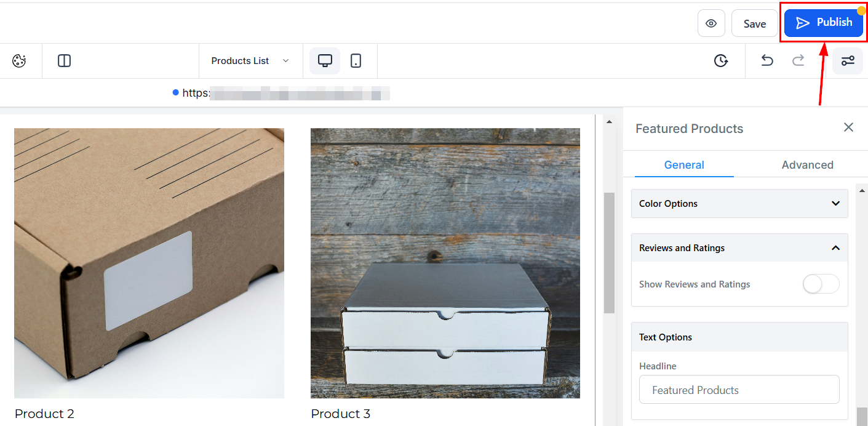Viewport: 868px width, 426px height.
Task: Switch to desktop view
Action: [x=325, y=61]
